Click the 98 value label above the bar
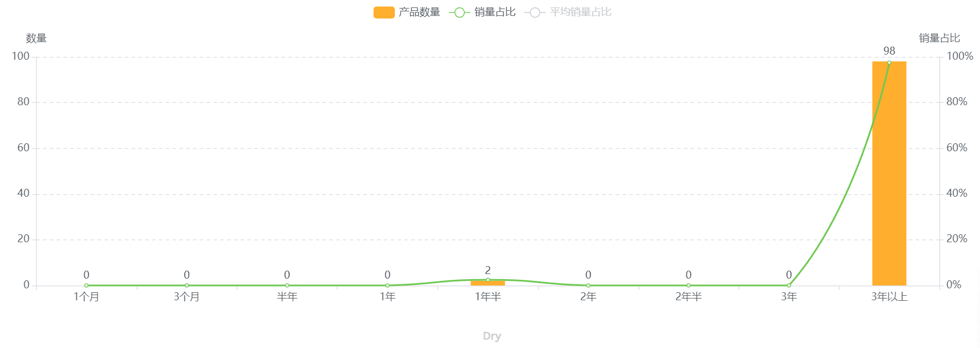This screenshot has height=348, width=980. point(889,51)
